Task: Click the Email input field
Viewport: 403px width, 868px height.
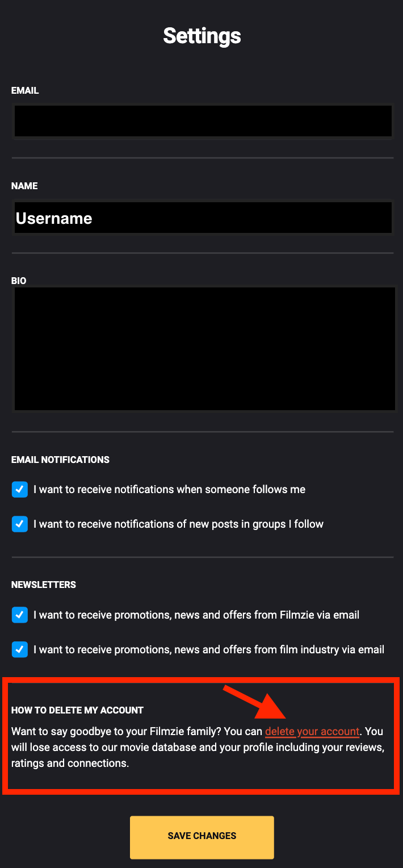Action: (203, 121)
